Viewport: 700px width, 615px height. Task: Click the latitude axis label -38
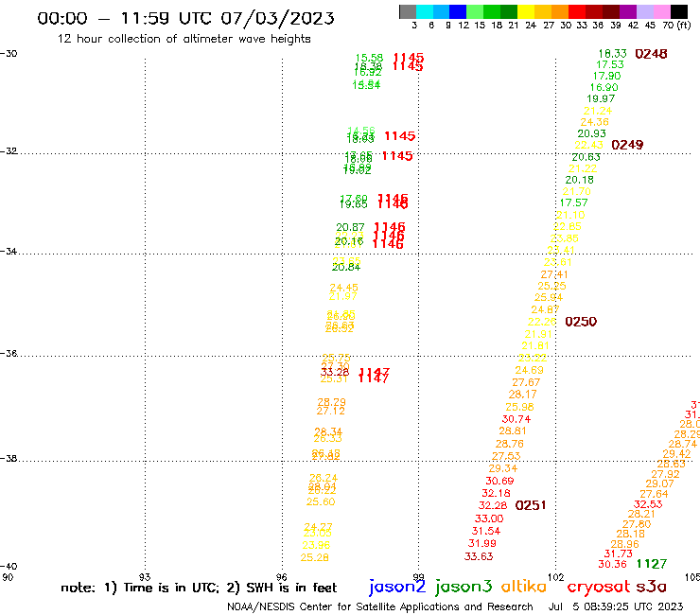click(x=9, y=459)
